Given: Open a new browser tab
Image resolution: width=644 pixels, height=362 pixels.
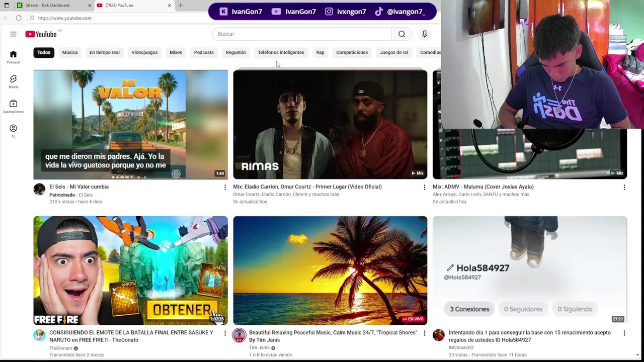Looking at the screenshot, I should click(x=180, y=5).
